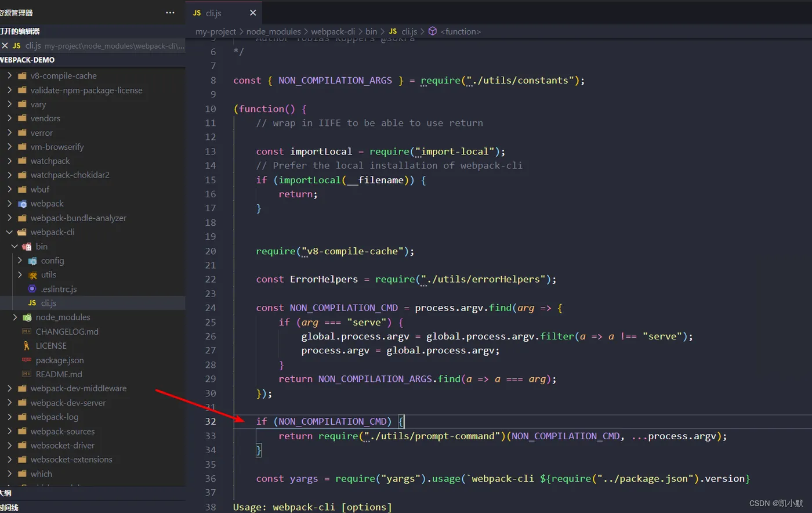Viewport: 812px width, 513px height.
Task: Select the webpack-sources folder row
Action: tap(93, 431)
